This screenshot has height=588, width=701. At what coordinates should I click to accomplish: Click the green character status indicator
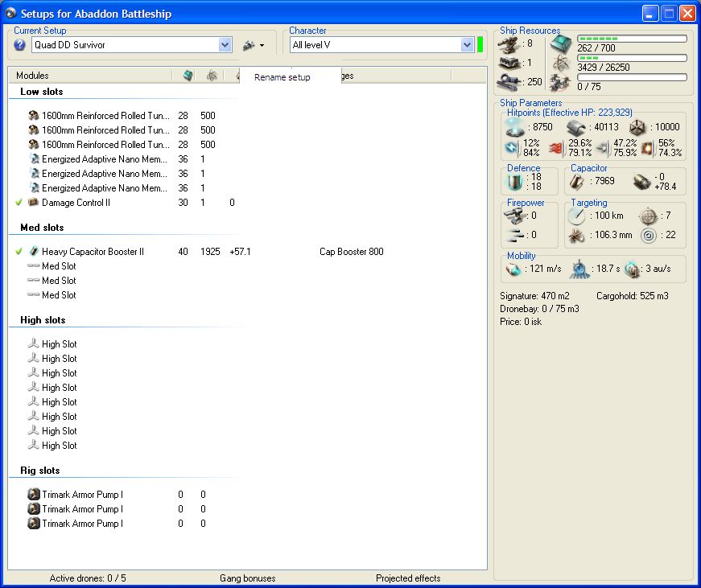pos(480,45)
